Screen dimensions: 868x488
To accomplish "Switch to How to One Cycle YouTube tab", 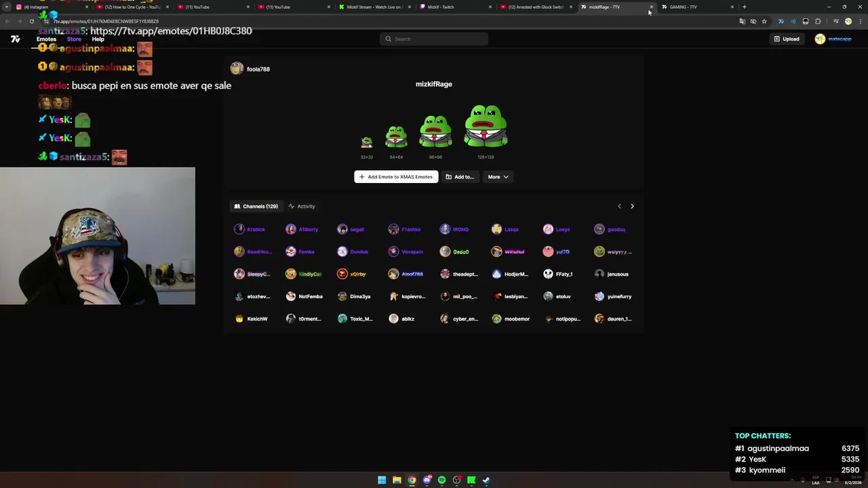I will [x=132, y=7].
